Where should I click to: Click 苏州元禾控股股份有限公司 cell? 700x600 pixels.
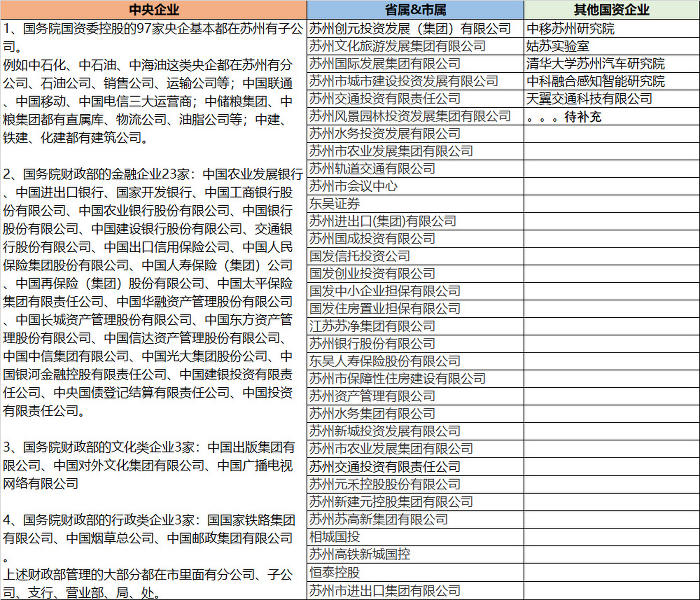[415, 484]
